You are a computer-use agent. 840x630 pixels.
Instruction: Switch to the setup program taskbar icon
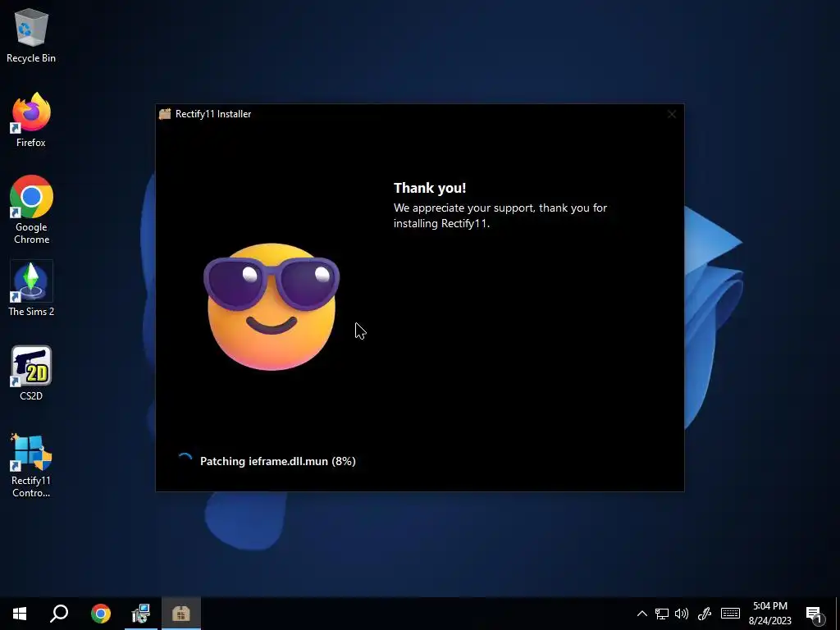pyautogui.click(x=141, y=614)
